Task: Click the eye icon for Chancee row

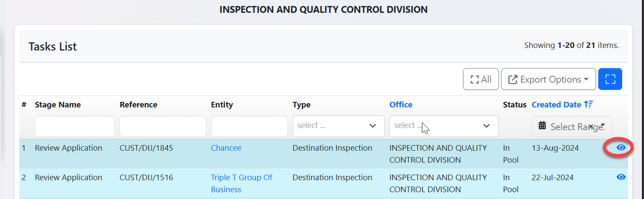Action: pyautogui.click(x=621, y=148)
